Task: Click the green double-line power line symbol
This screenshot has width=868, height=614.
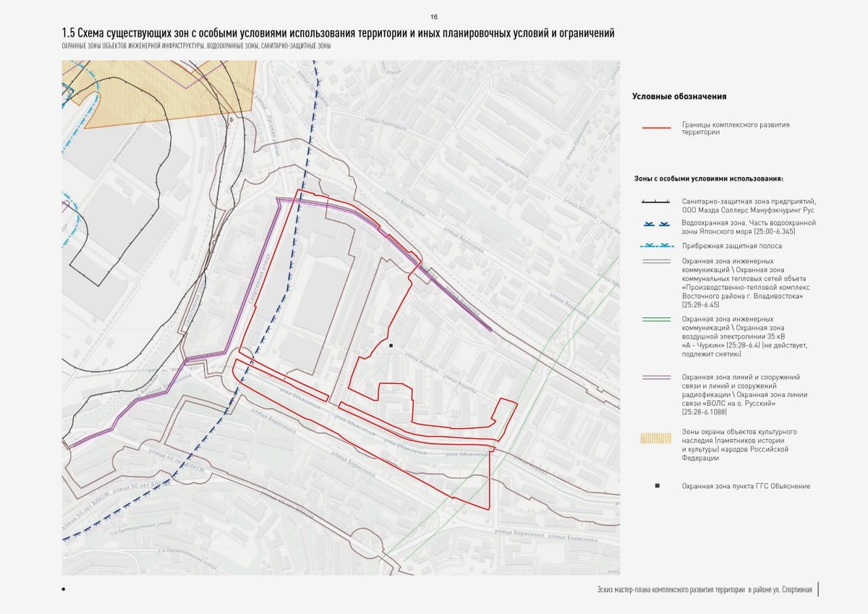Action: pos(657,318)
